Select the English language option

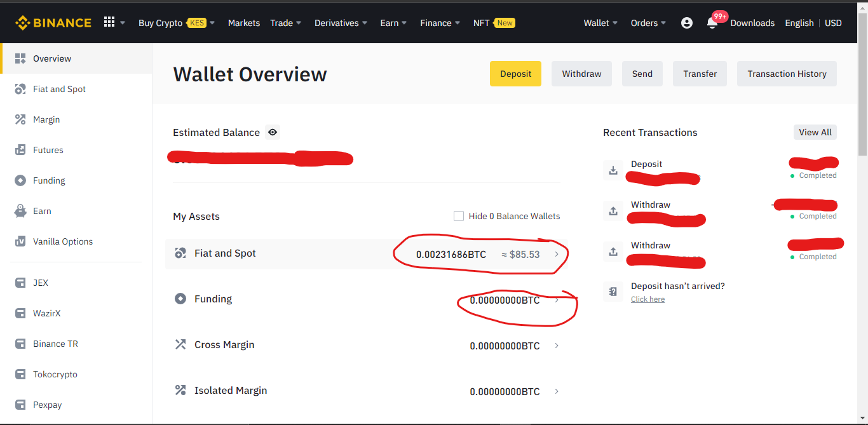[x=799, y=23]
